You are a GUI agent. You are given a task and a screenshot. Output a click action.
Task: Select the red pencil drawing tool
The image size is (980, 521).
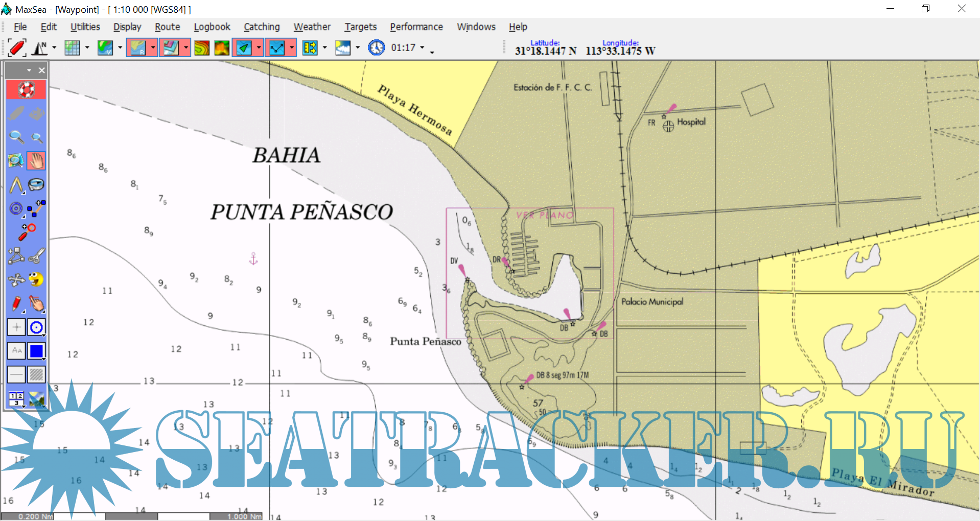coord(16,303)
